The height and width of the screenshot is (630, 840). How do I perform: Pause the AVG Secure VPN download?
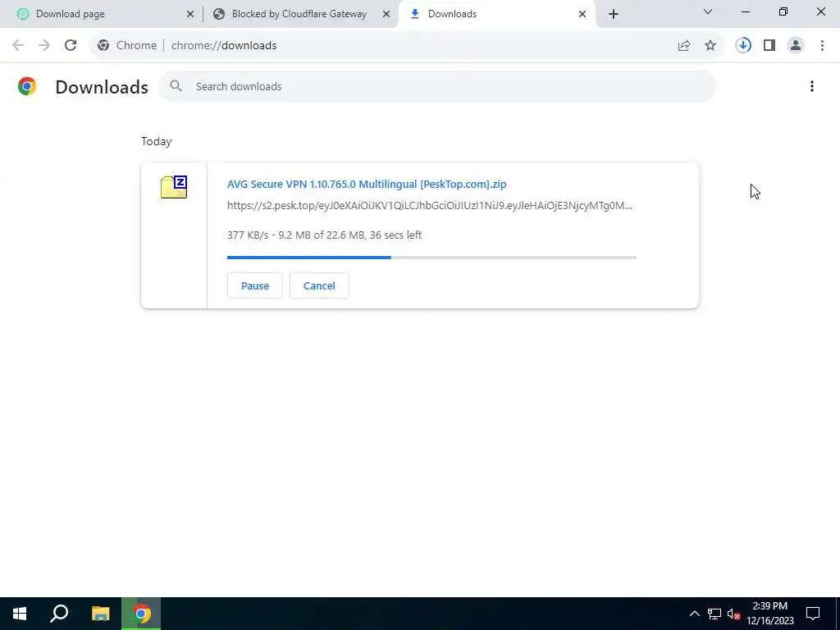pyautogui.click(x=255, y=285)
